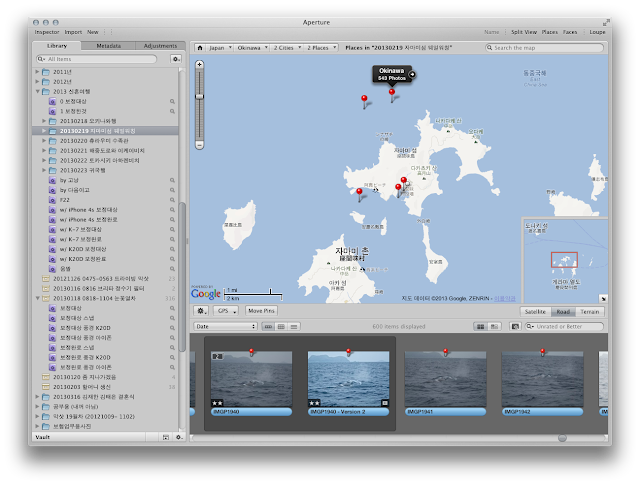
Task: Collapse the overview mini-map arrow
Action: [x=603, y=299]
